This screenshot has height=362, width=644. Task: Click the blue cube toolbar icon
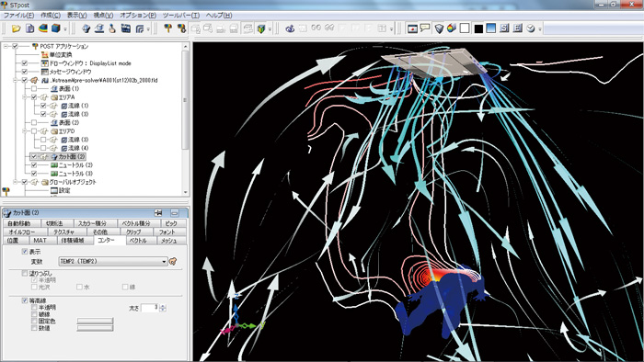[x=56, y=28]
